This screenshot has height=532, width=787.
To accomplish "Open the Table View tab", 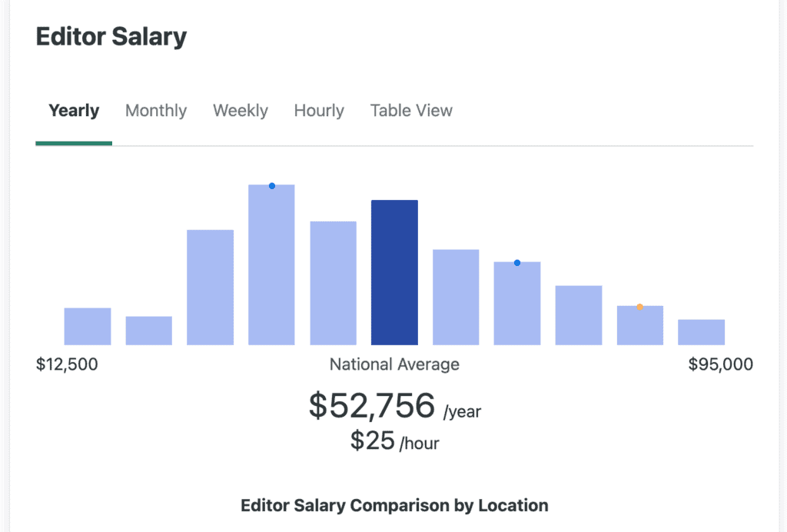I will pos(411,111).
